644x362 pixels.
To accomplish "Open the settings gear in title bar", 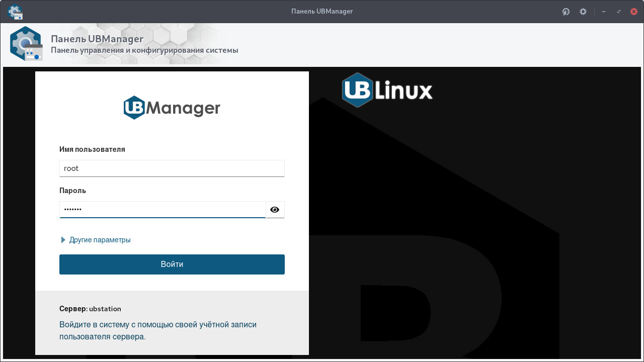I will tap(583, 12).
